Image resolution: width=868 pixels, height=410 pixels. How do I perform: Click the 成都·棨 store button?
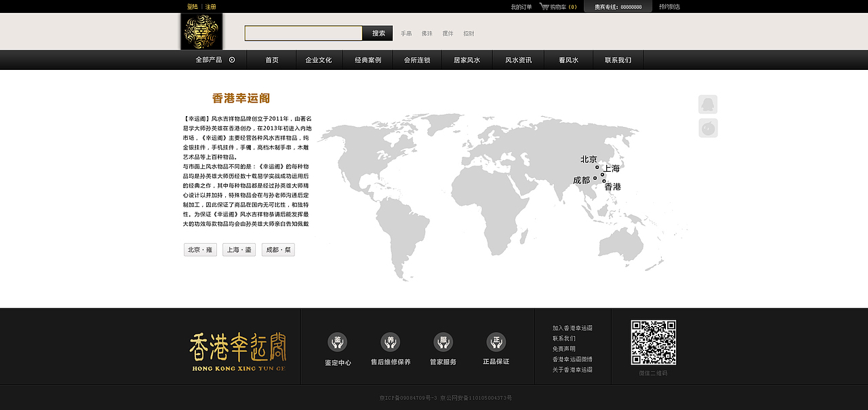278,250
